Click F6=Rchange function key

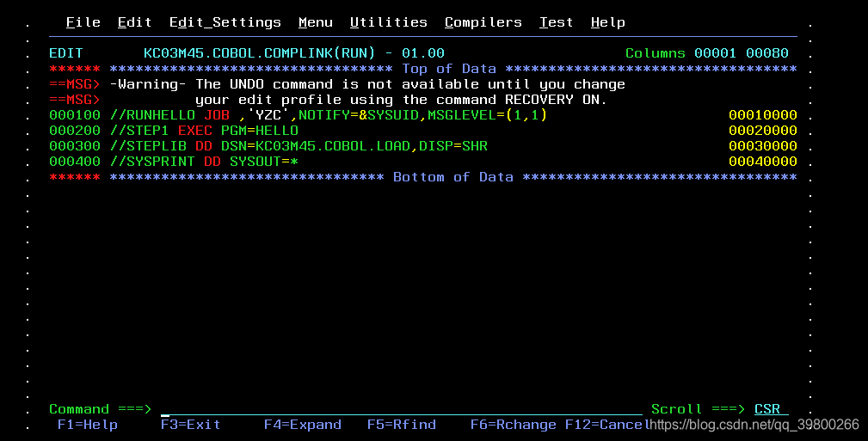514,425
